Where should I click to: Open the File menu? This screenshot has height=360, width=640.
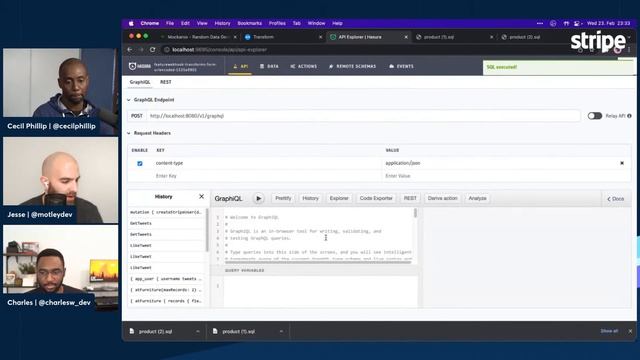pos(170,23)
